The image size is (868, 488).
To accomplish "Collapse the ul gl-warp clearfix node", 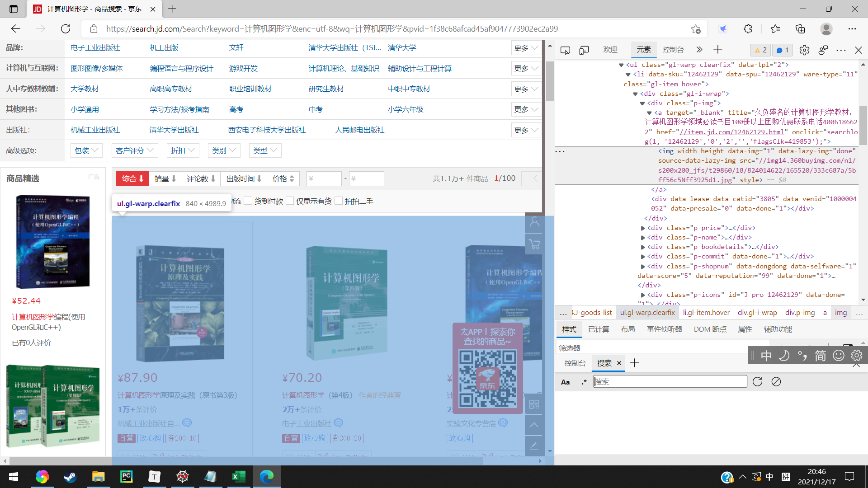I will pos(621,65).
